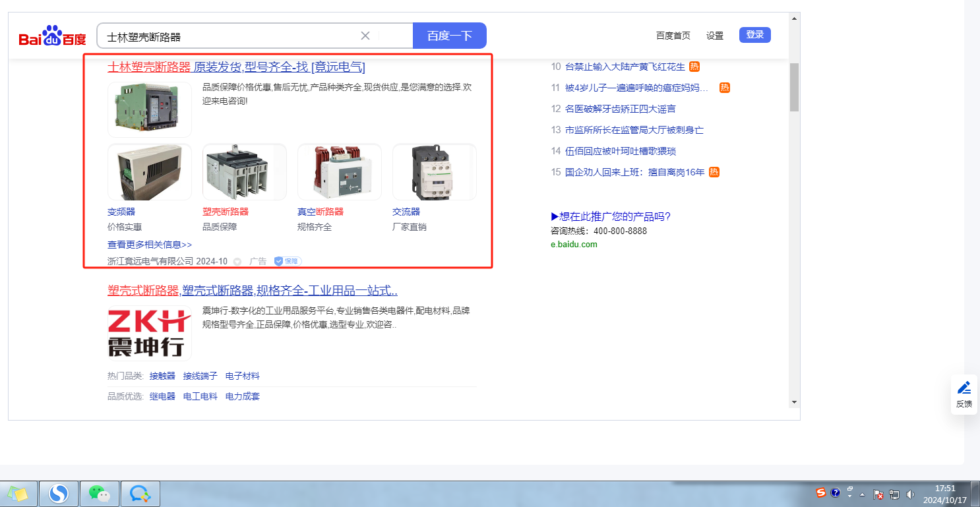Image resolution: width=980 pixels, height=507 pixels.
Task: Open hot search 伍佰回应被叶珂吐槽歌猥琐
Action: click(621, 151)
